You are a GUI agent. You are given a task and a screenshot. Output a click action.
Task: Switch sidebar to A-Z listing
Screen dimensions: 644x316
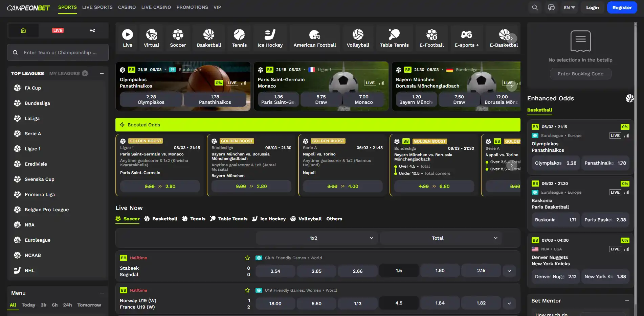click(92, 30)
